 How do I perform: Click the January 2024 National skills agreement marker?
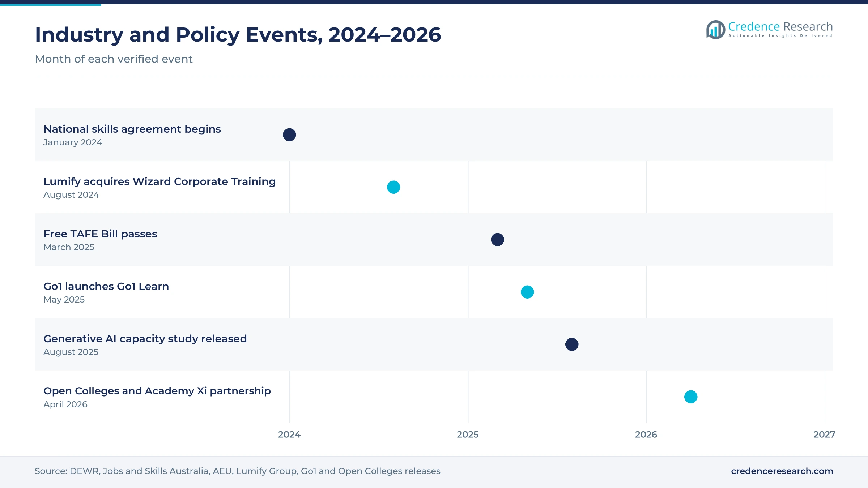pyautogui.click(x=289, y=135)
